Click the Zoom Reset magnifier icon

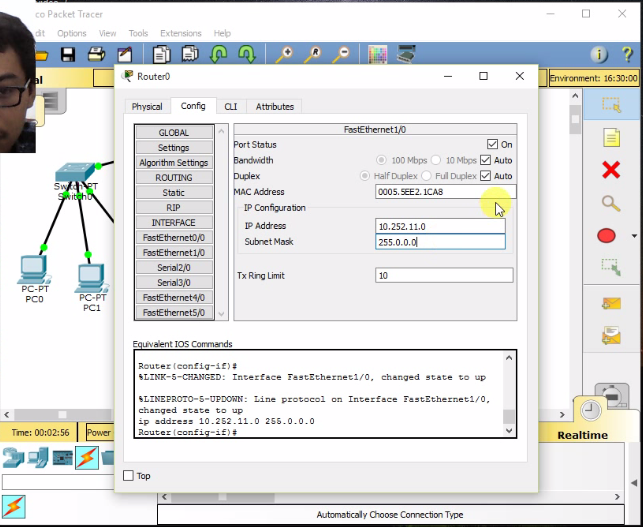(x=312, y=55)
